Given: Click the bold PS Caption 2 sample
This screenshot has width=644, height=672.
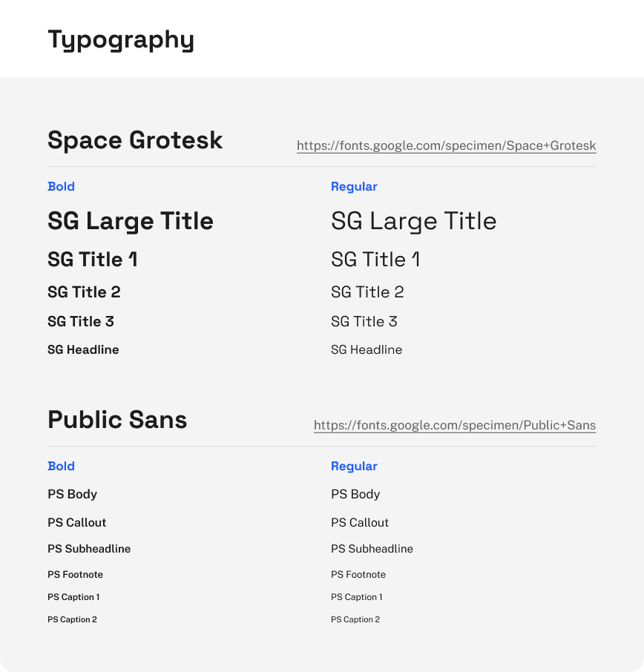Looking at the screenshot, I should [x=72, y=619].
